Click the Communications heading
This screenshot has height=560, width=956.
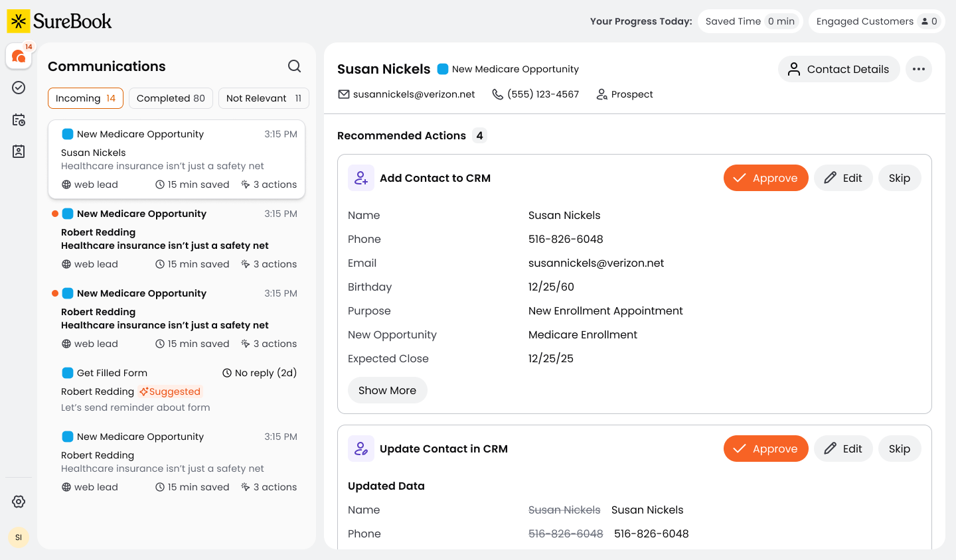pos(107,66)
